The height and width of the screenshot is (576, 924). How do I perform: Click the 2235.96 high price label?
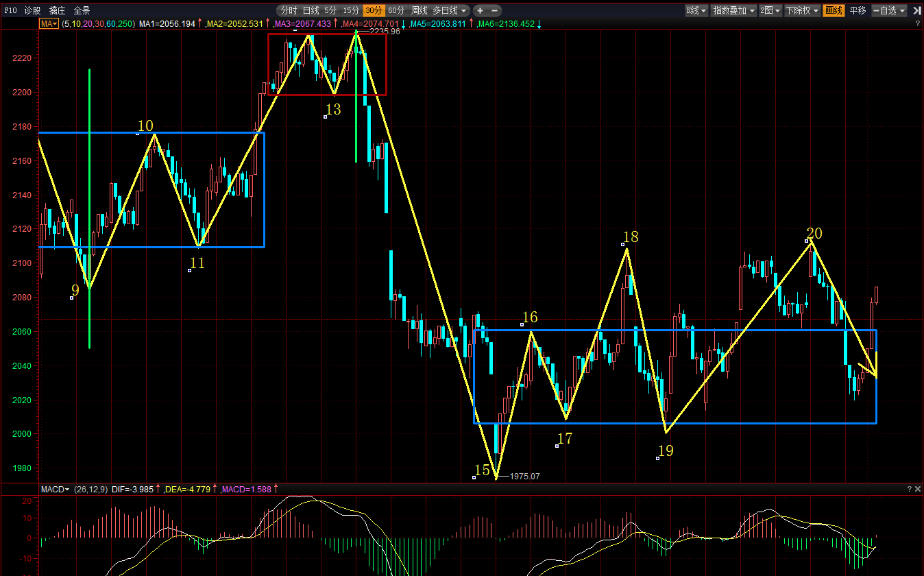(x=385, y=32)
